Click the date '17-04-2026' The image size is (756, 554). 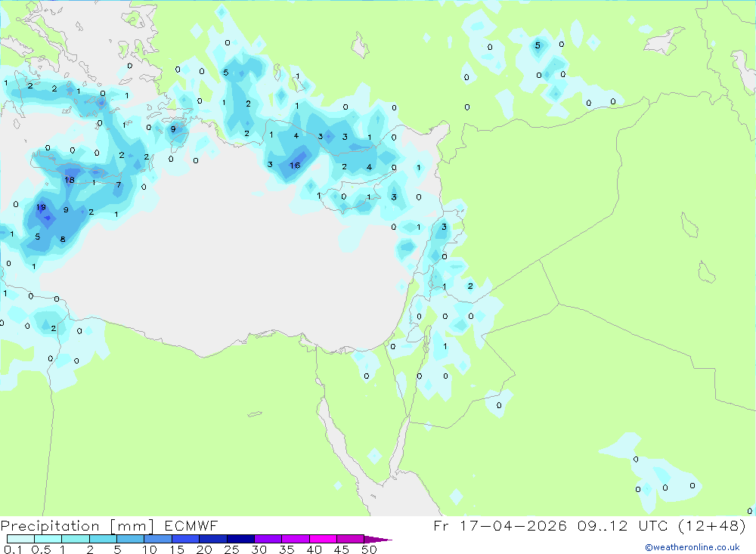(x=513, y=525)
